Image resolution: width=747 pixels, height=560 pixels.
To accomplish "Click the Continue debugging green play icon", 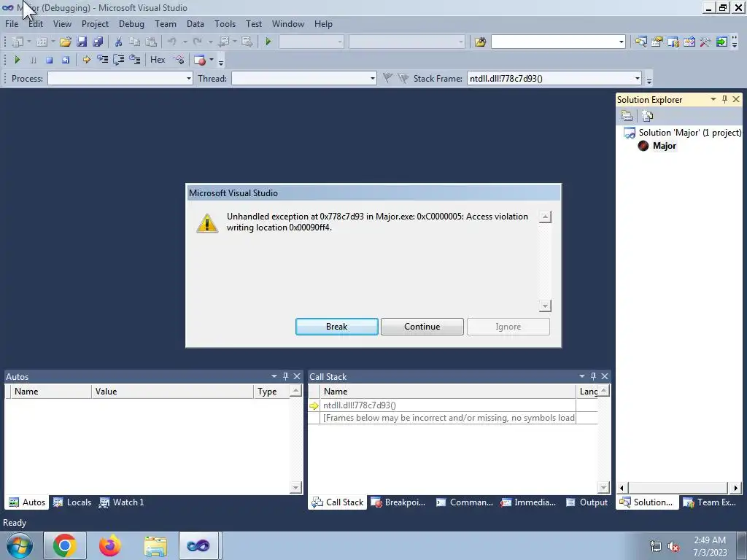I will 18,60.
